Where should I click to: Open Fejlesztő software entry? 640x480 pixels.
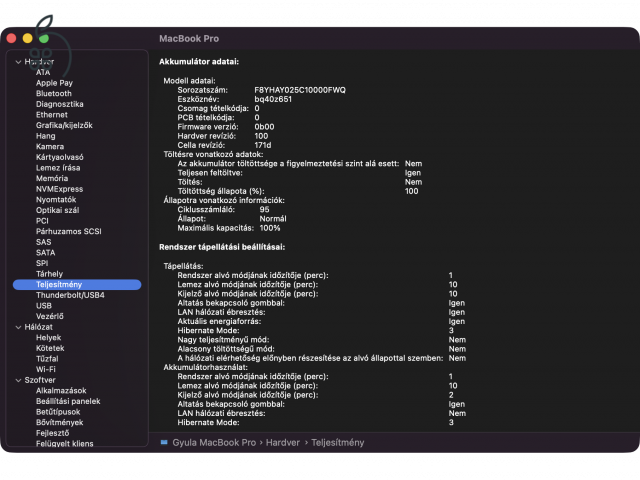(53, 433)
